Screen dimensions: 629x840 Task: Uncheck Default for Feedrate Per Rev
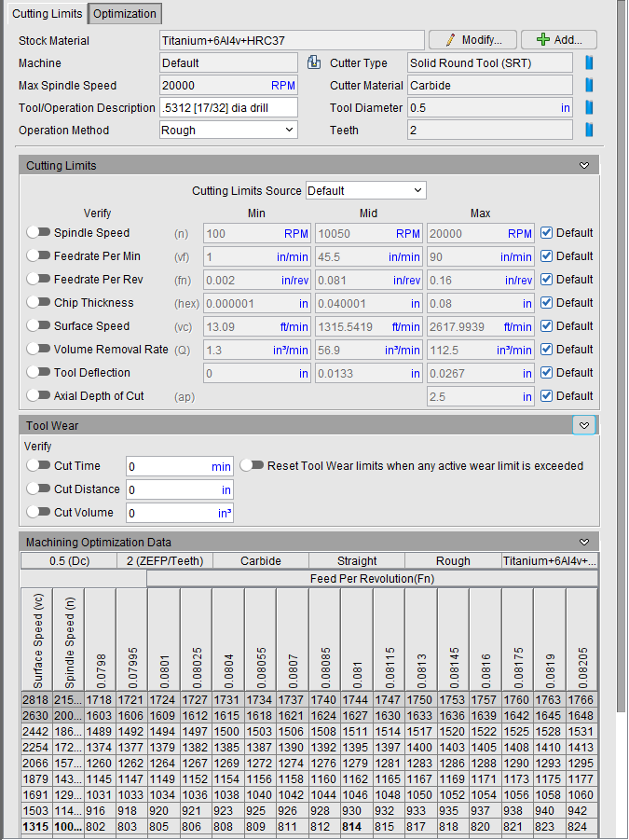[x=546, y=280]
